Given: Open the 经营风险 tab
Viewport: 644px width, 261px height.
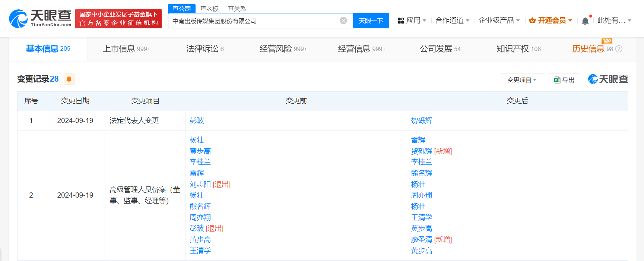Looking at the screenshot, I should [x=283, y=49].
